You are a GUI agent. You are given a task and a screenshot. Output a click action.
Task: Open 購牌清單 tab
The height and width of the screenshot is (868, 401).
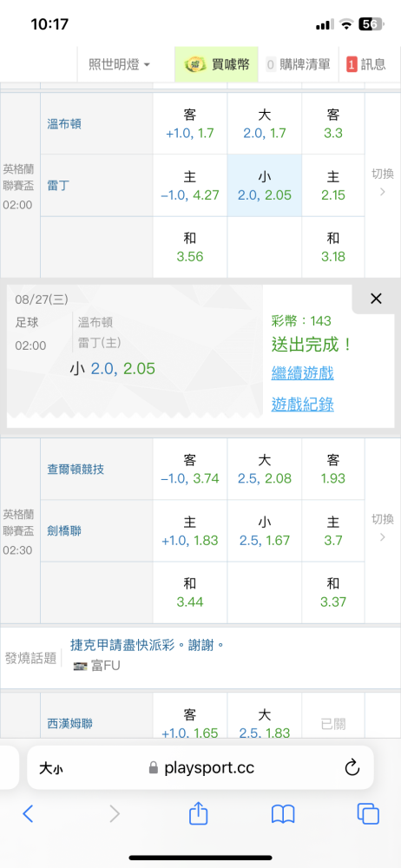click(x=298, y=64)
